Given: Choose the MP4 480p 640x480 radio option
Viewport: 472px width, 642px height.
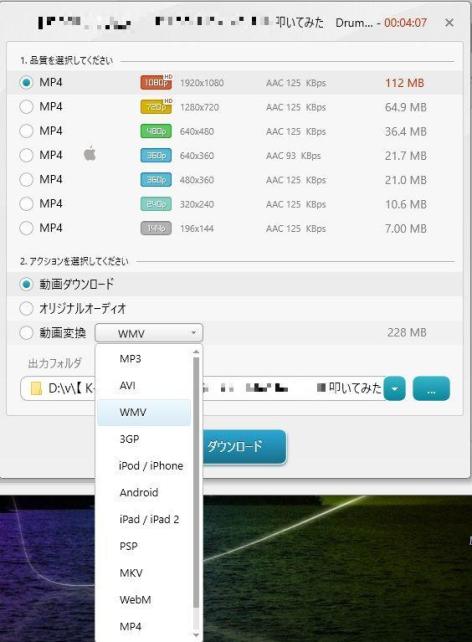Looking at the screenshot, I should 26,131.
